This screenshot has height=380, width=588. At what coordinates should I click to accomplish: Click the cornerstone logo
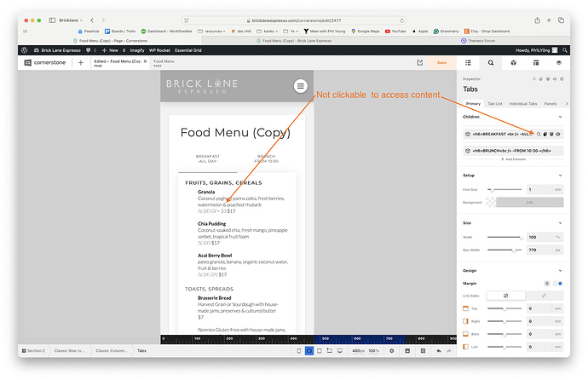pos(45,62)
